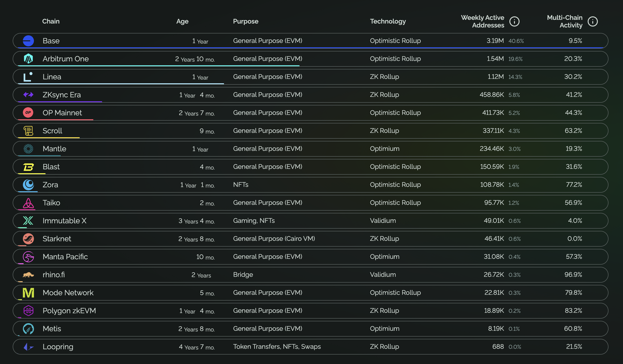Screen dimensions: 623x364
Task: Click Base's 3.19M active addresses value
Action: [495, 41]
